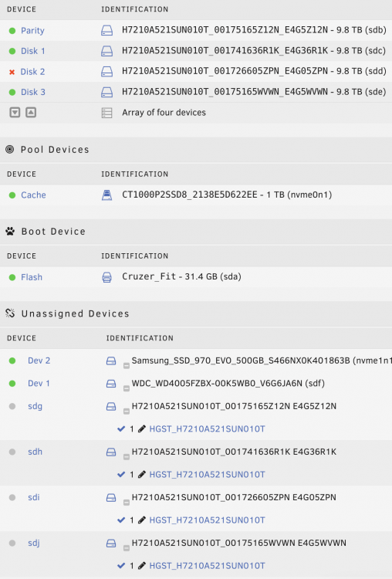Click the HGST_H7210A521SUN010T partition link under sdi
This screenshot has width=392, height=579.
coord(207,520)
